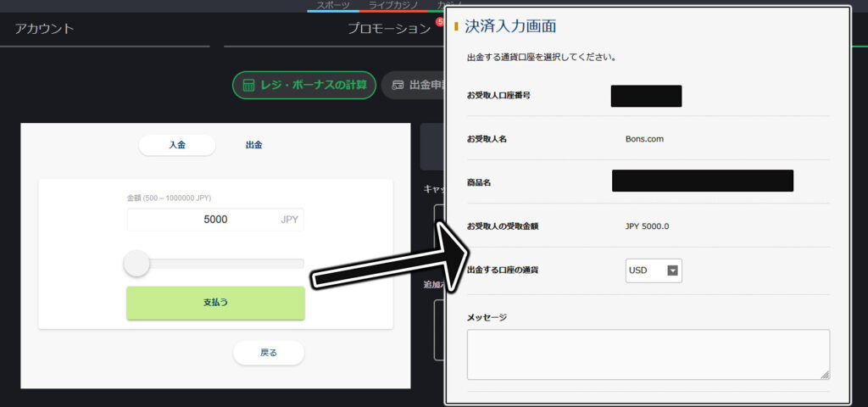
Task: Click the 戻る button
Action: 269,353
